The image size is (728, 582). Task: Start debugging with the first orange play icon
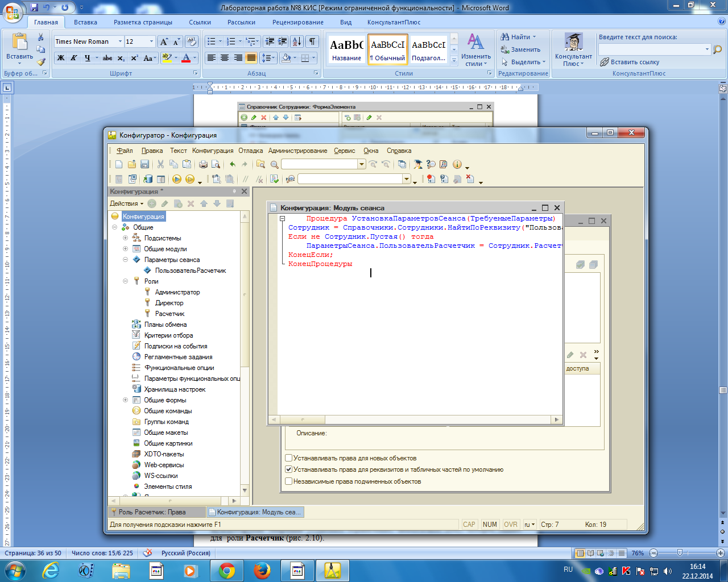pos(177,179)
